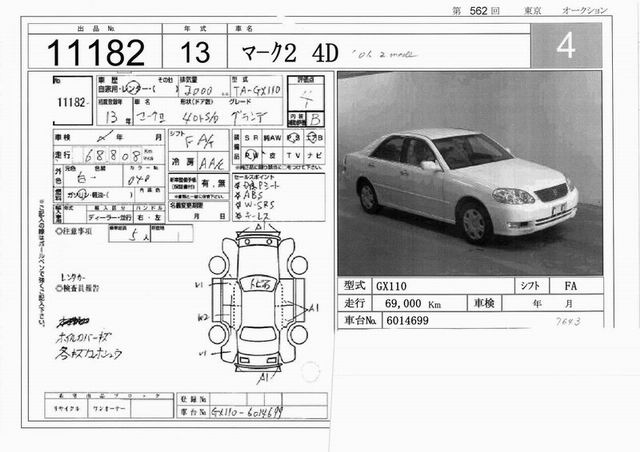The width and height of the screenshot is (640, 452).
Task: Click the seating capacity 5人 cell
Action: 129,234
